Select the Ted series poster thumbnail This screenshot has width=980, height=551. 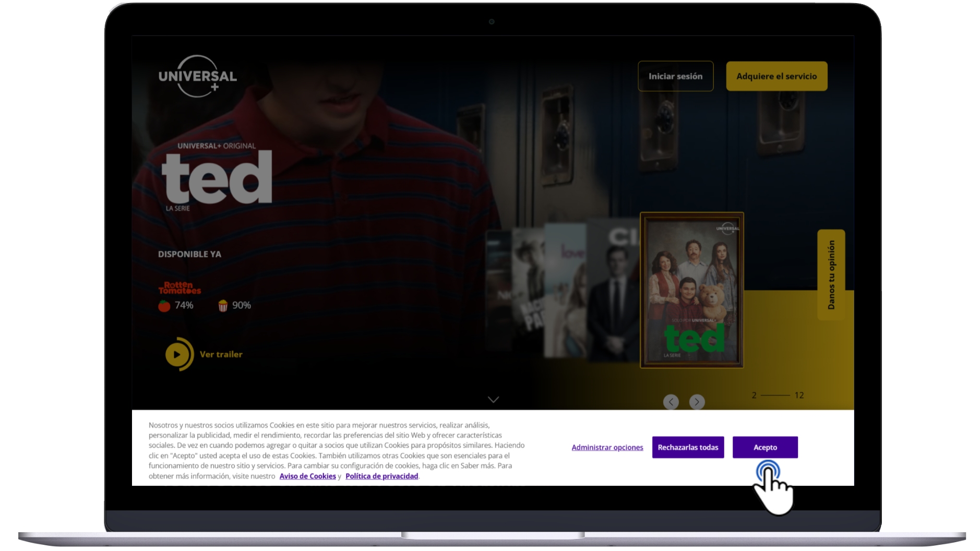tap(692, 290)
